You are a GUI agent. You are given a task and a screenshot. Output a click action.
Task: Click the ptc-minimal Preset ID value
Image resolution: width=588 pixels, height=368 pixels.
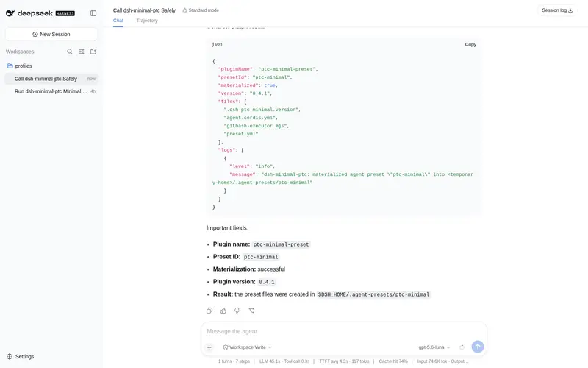[x=261, y=257]
